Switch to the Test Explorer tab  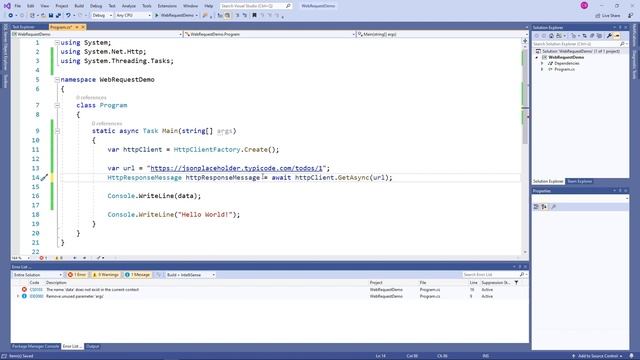tap(24, 27)
